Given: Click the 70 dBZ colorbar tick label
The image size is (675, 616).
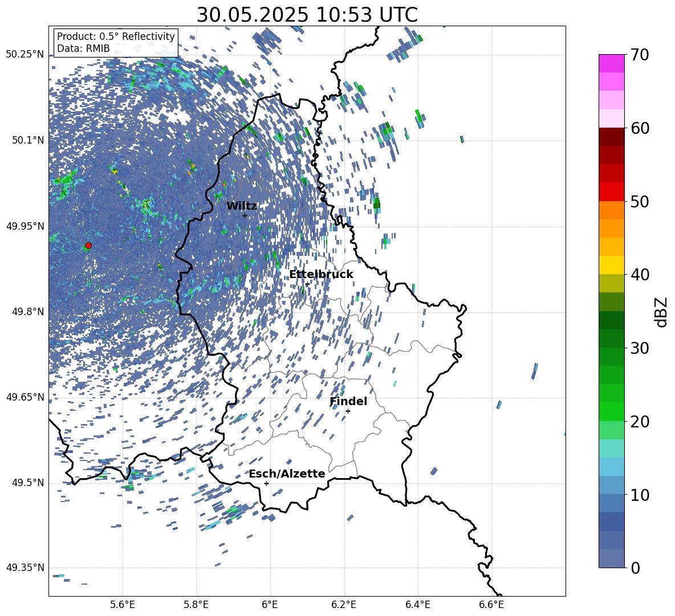Looking at the screenshot, I should tap(640, 55).
